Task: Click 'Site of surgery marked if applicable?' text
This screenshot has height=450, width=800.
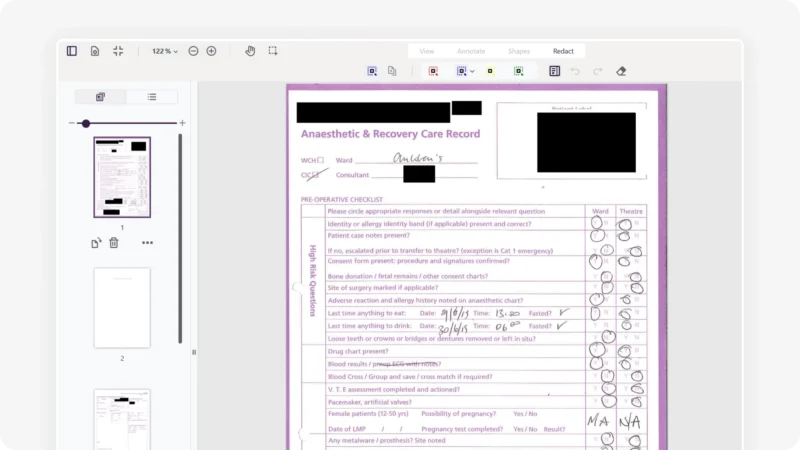Action: [x=383, y=288]
